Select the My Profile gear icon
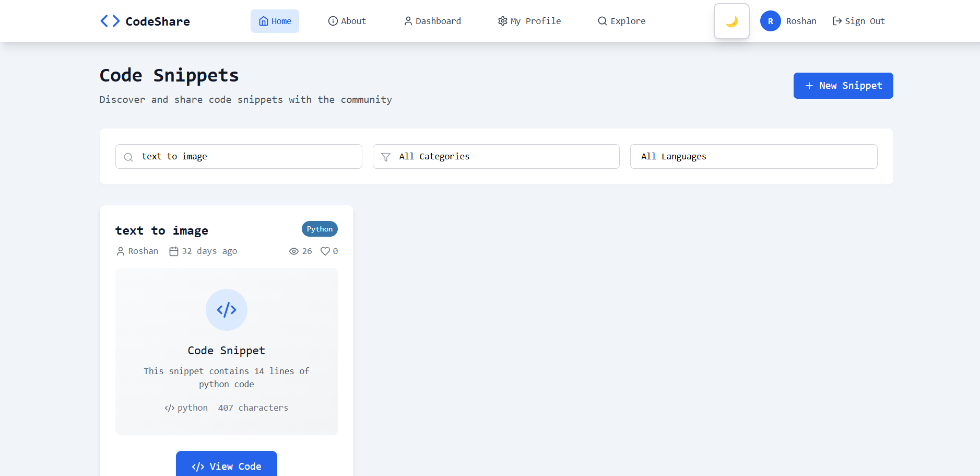 [502, 21]
